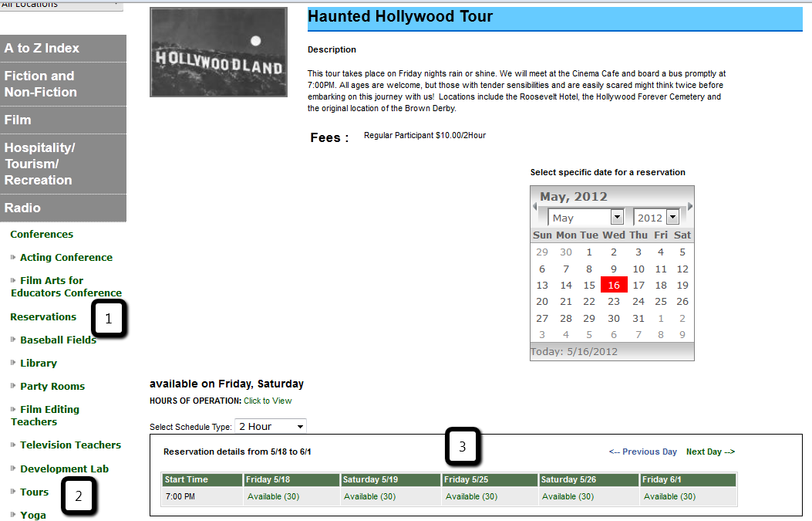Viewport: 812px width, 521px height.
Task: Click Available (30) under Friday 5/18
Action: click(273, 496)
